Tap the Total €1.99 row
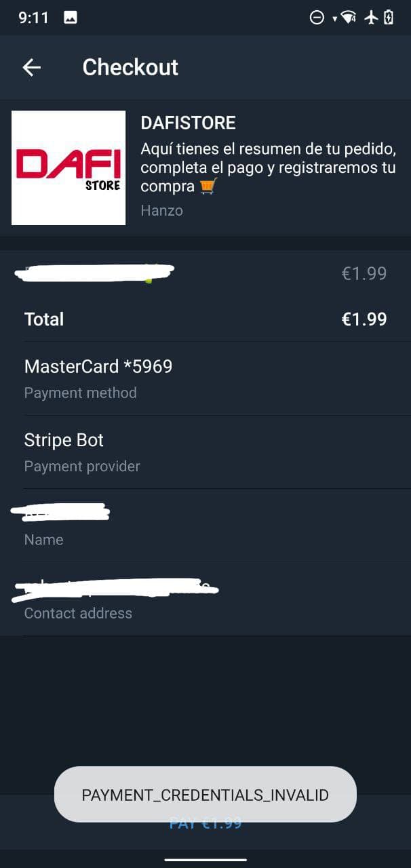The image size is (411, 868). [206, 319]
